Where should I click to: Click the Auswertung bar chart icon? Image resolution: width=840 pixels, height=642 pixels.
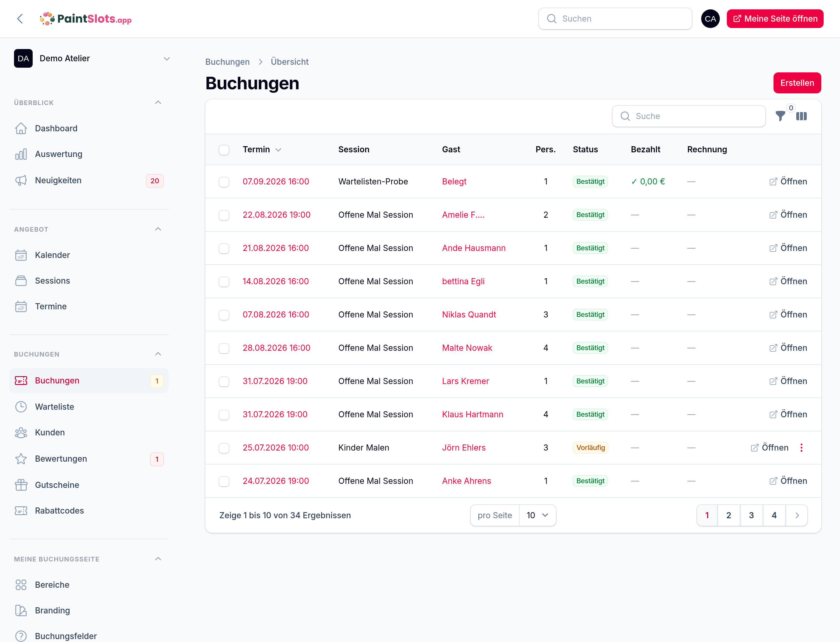pos(21,154)
